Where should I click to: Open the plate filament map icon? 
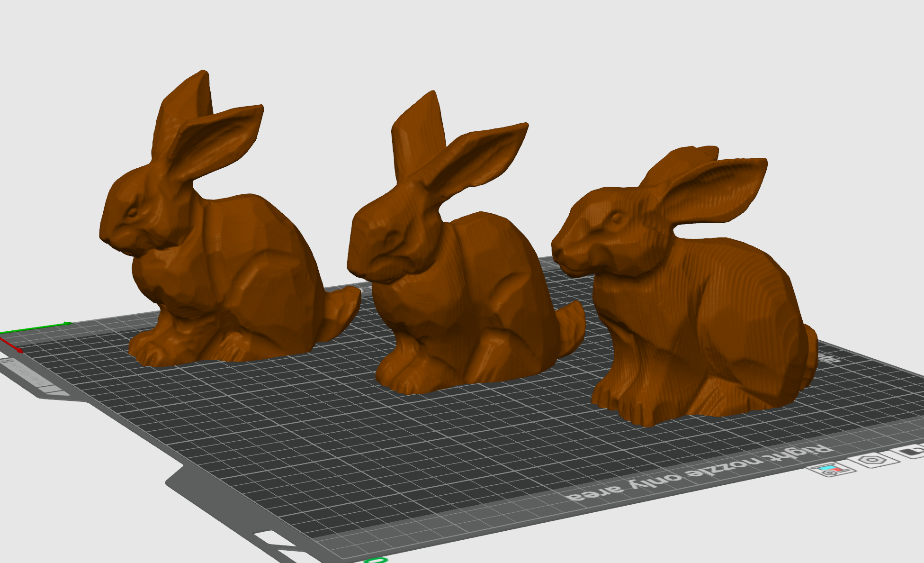(x=832, y=470)
